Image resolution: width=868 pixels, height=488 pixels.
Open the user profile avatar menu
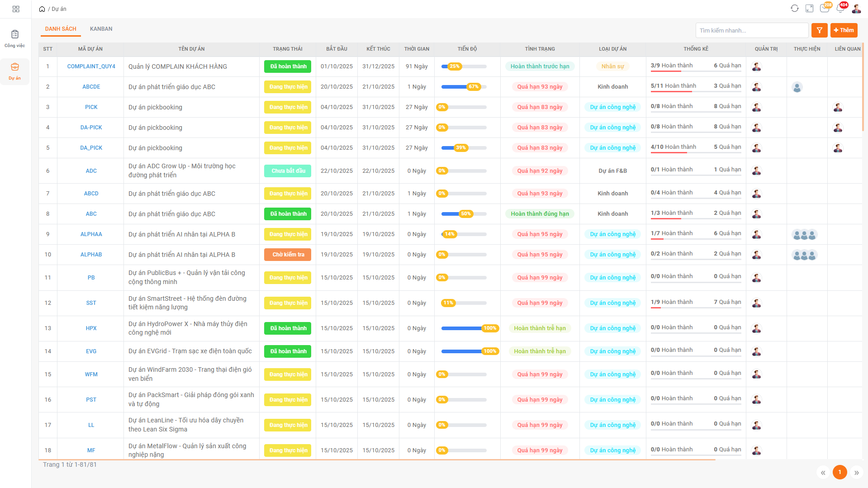[856, 9]
